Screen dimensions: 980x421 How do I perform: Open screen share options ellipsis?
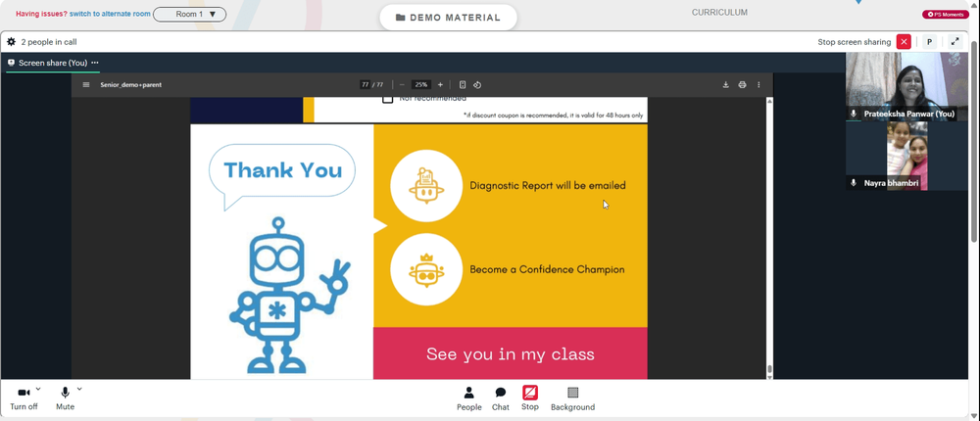[x=95, y=63]
